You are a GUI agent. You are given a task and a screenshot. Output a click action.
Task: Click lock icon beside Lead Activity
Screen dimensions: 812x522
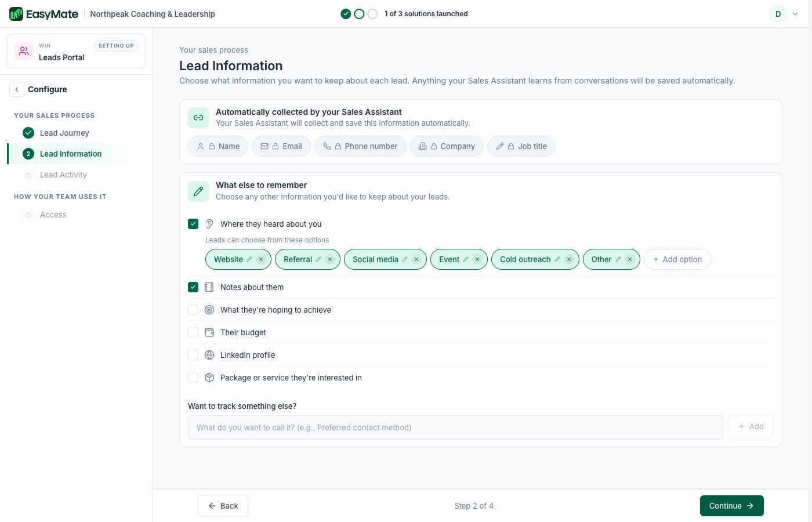(x=28, y=175)
